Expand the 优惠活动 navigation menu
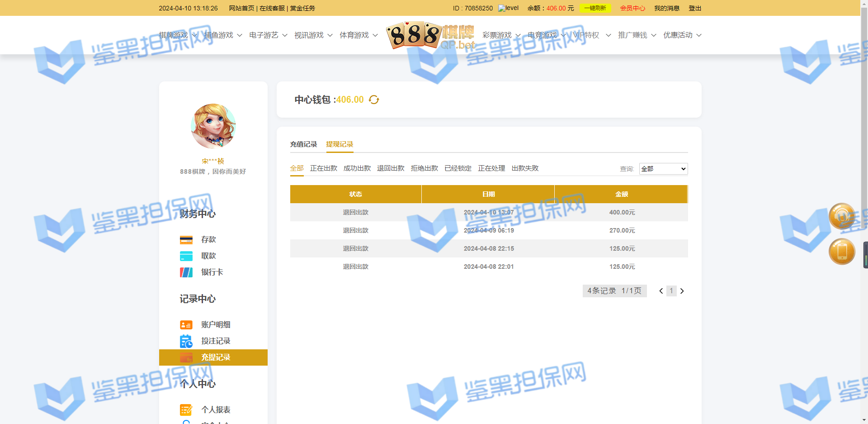Screen dimensions: 868x424 coord(682,35)
